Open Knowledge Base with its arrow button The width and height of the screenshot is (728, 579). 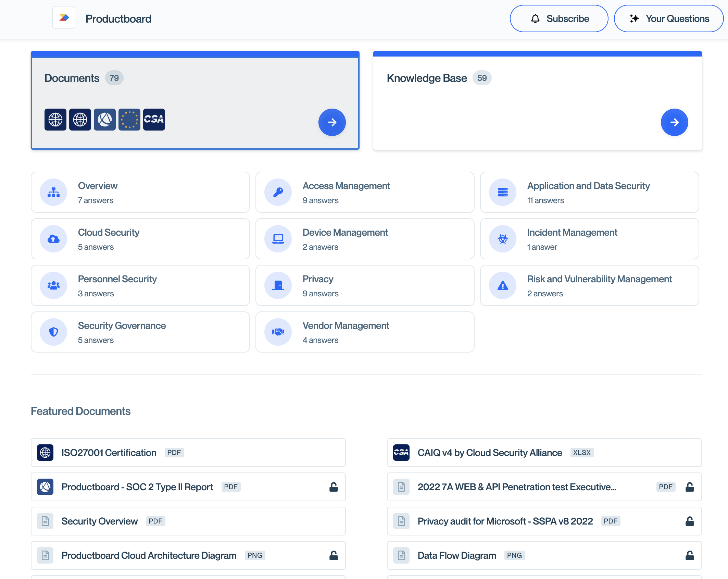(674, 122)
